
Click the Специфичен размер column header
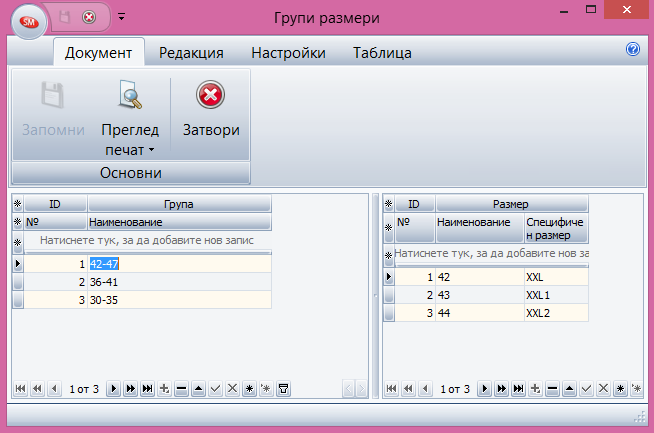(556, 228)
